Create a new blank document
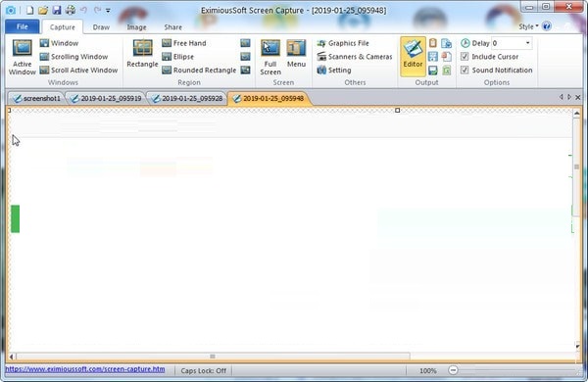The height and width of the screenshot is (382, 588). [29, 10]
